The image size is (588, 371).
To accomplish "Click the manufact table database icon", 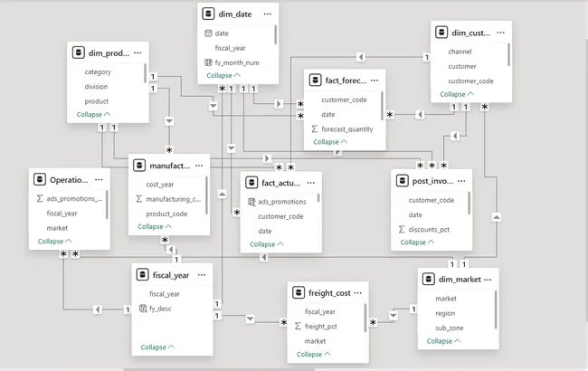I will pos(139,166).
